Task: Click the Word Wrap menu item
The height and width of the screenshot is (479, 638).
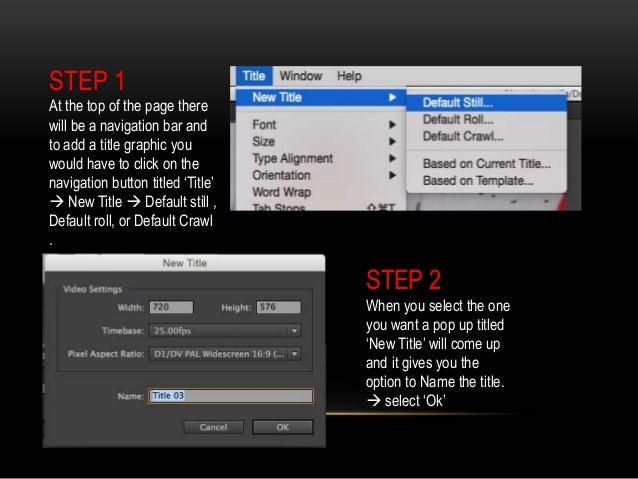Action: point(321,192)
